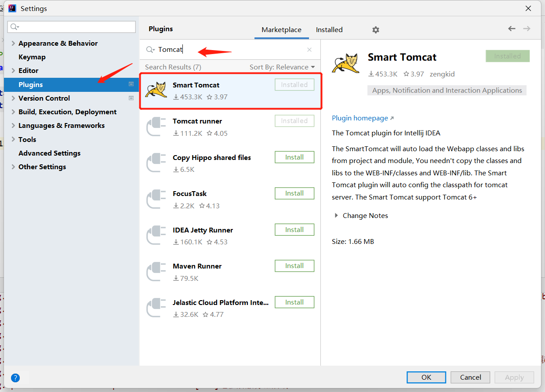Switch to the Installed tab
Viewport: 545px width, 392px height.
[329, 29]
